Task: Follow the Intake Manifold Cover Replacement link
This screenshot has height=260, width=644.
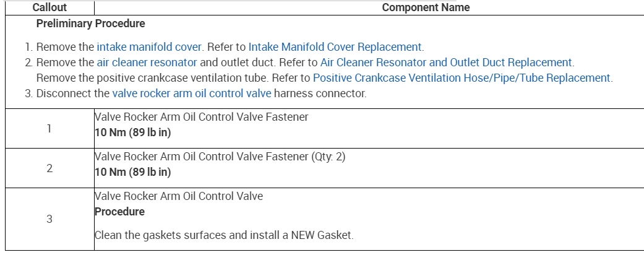Action: tap(335, 46)
